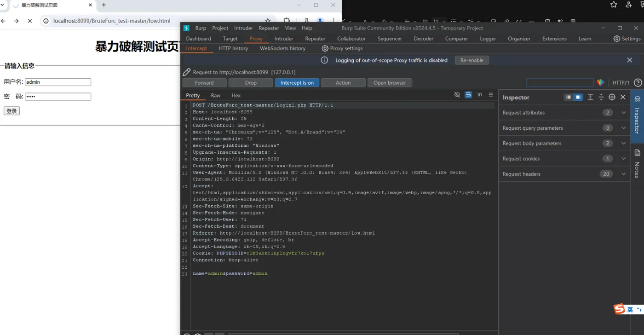Image resolution: width=644 pixels, height=335 pixels.
Task: Click the info icon in the logging banner
Action: 324,60
